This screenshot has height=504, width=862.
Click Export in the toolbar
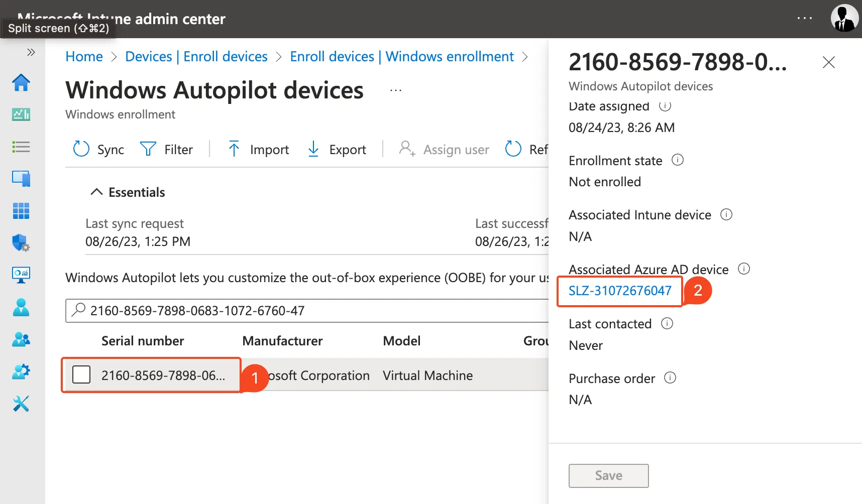coord(336,149)
